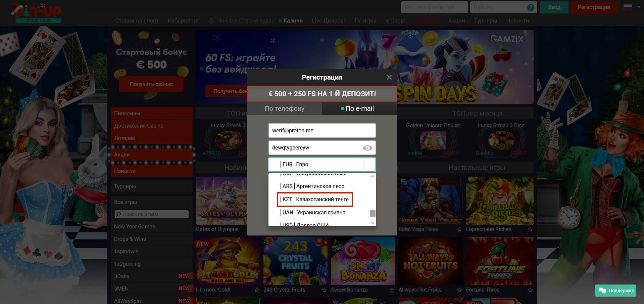
Task: Open sidebar Новости item
Action: 152,171
